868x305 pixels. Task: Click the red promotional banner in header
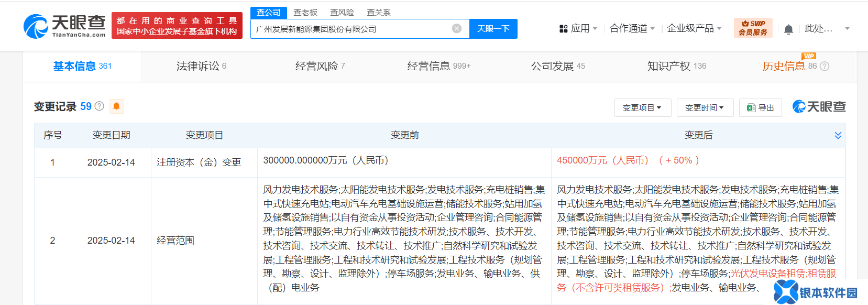coord(177,26)
